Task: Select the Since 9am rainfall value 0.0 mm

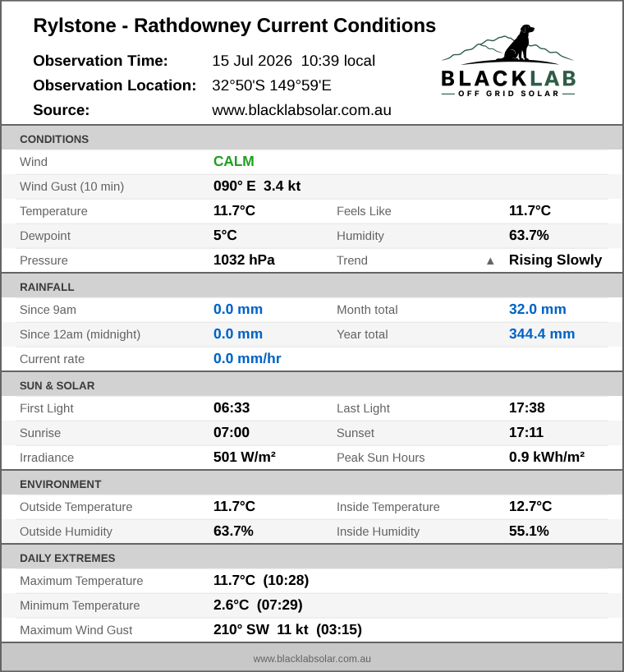Action: pos(238,309)
